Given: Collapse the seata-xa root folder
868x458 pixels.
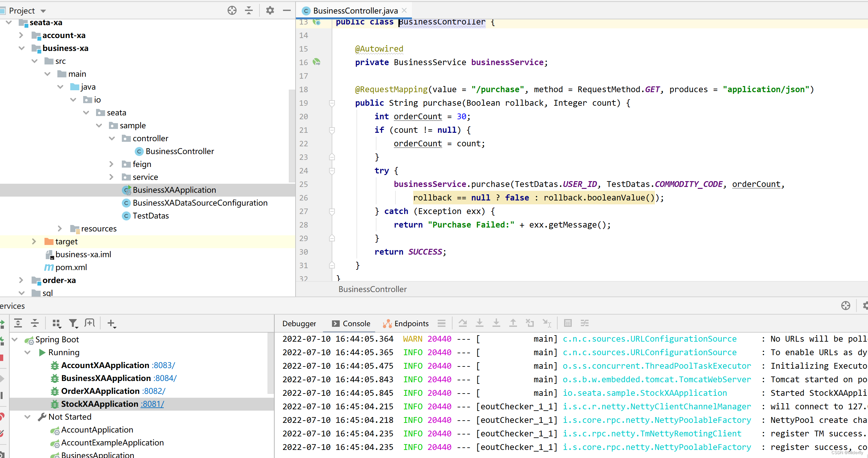Looking at the screenshot, I should pos(9,23).
